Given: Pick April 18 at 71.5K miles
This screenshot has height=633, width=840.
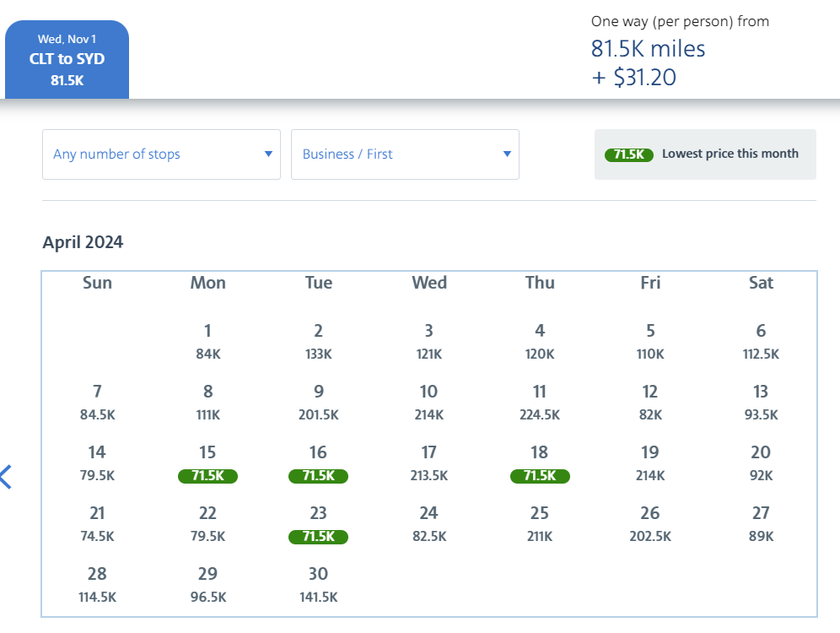Looking at the screenshot, I should pos(540,464).
